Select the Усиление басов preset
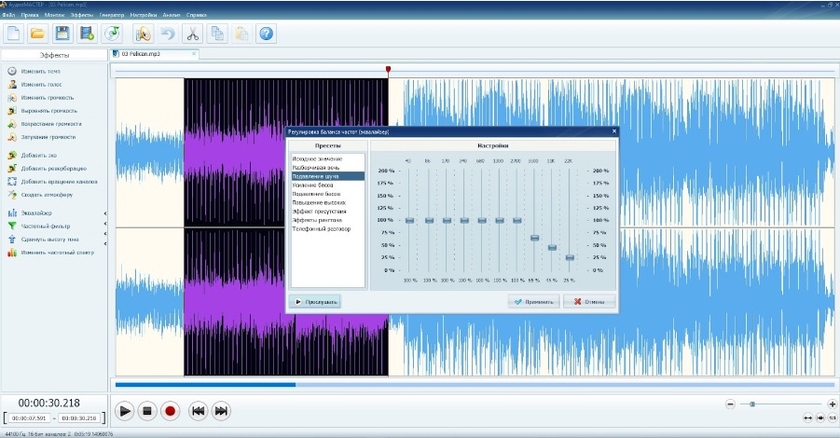Image resolution: width=840 pixels, height=438 pixels. pos(312,185)
